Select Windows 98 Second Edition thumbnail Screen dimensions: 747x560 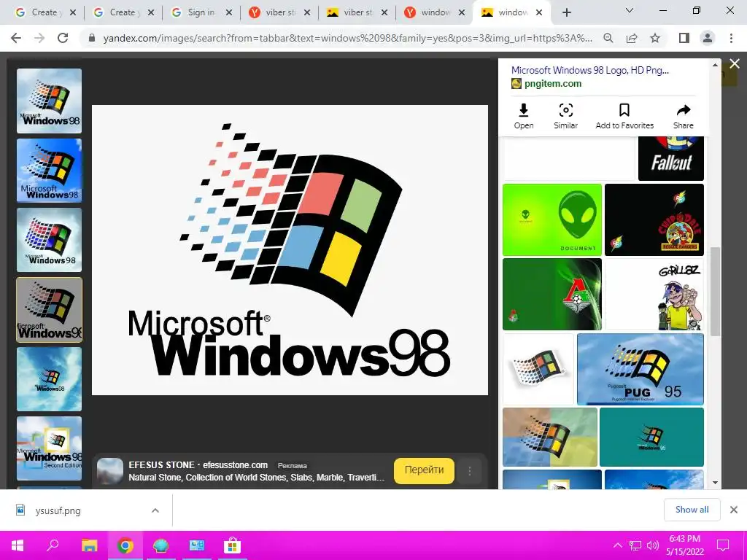(x=49, y=448)
